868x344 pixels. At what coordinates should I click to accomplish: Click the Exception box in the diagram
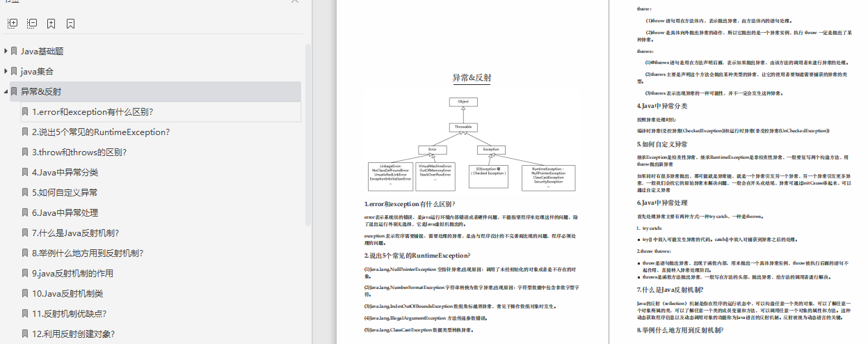tap(491, 150)
